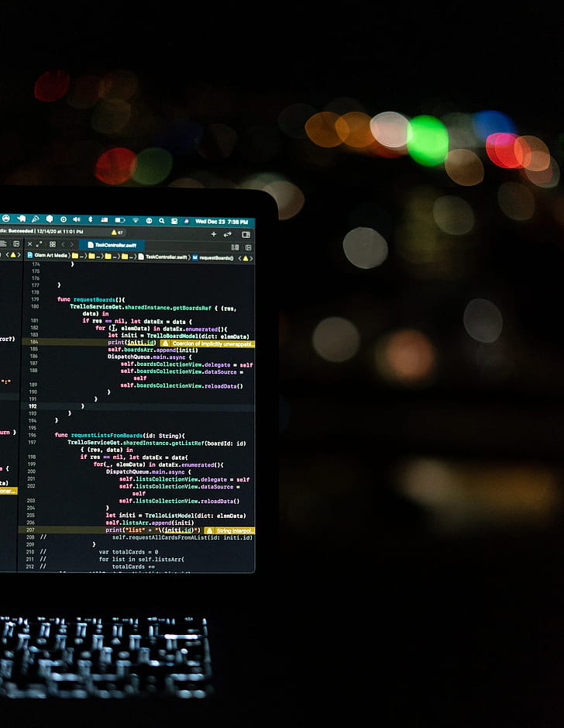
Task: Open the Code Review arrows button
Action: tap(228, 233)
